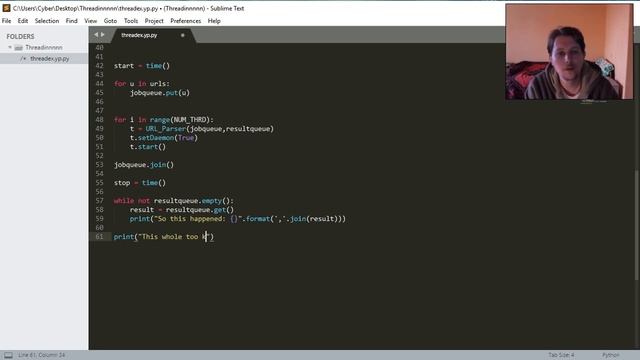Open the Tools menu
640x360 pixels.
(x=131, y=21)
